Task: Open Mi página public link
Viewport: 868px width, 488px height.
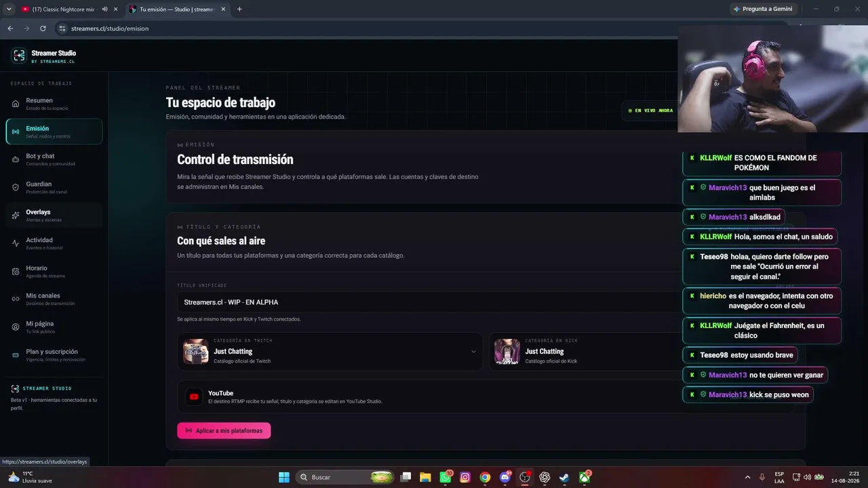Action: point(54,327)
